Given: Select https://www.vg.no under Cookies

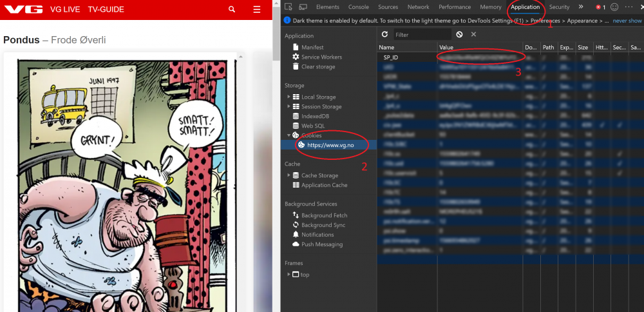Looking at the screenshot, I should pyautogui.click(x=330, y=145).
